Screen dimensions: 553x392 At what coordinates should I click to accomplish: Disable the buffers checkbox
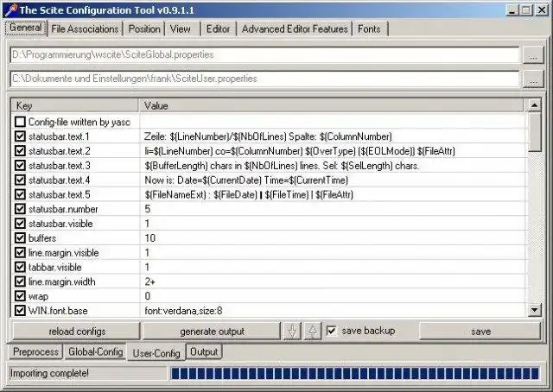coord(20,238)
